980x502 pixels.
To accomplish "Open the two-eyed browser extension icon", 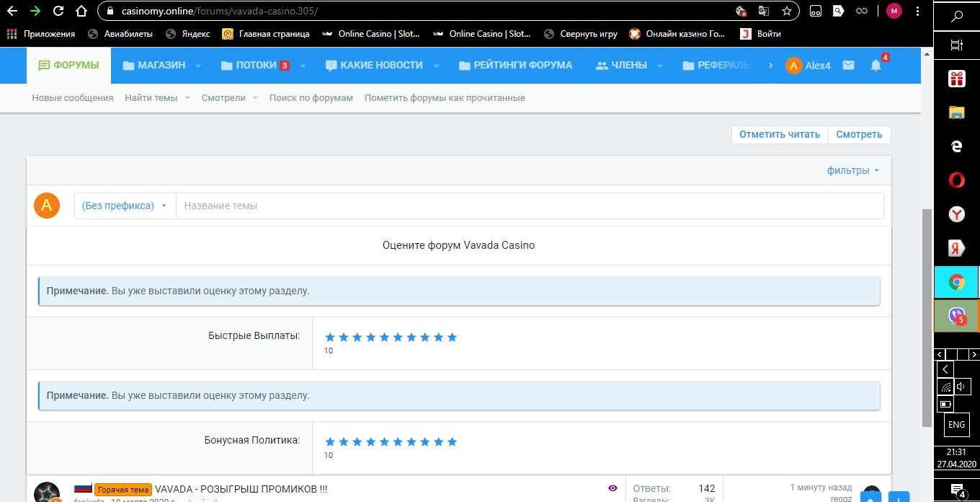I will coord(816,11).
